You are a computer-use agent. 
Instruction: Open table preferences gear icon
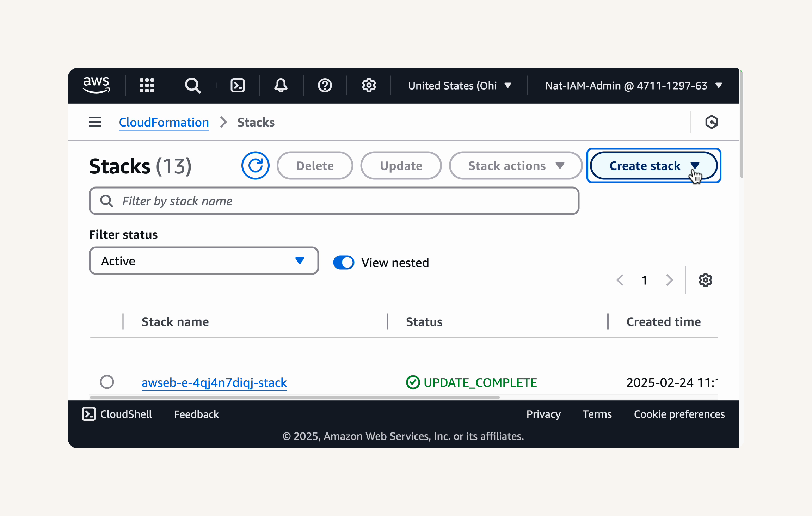[x=705, y=280]
